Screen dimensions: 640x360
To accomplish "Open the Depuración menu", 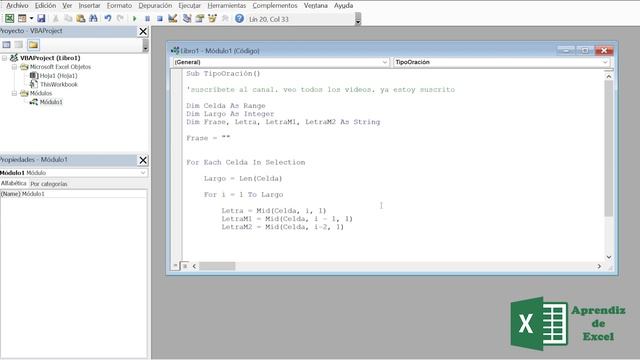I will 155,5.
